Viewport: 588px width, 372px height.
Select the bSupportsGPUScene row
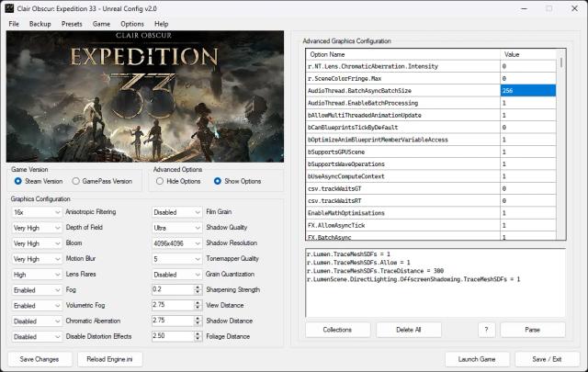coord(431,152)
